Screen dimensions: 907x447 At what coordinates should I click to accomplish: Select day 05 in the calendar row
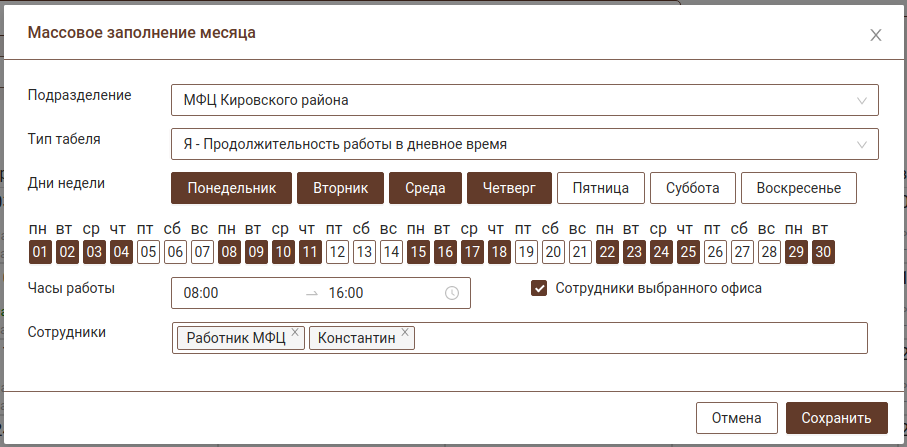[x=148, y=251]
